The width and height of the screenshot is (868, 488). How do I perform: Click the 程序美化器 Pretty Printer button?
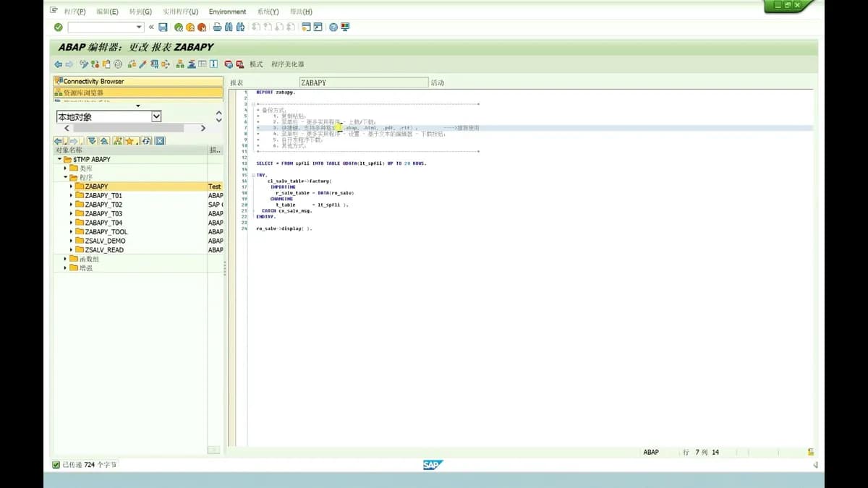click(x=287, y=64)
